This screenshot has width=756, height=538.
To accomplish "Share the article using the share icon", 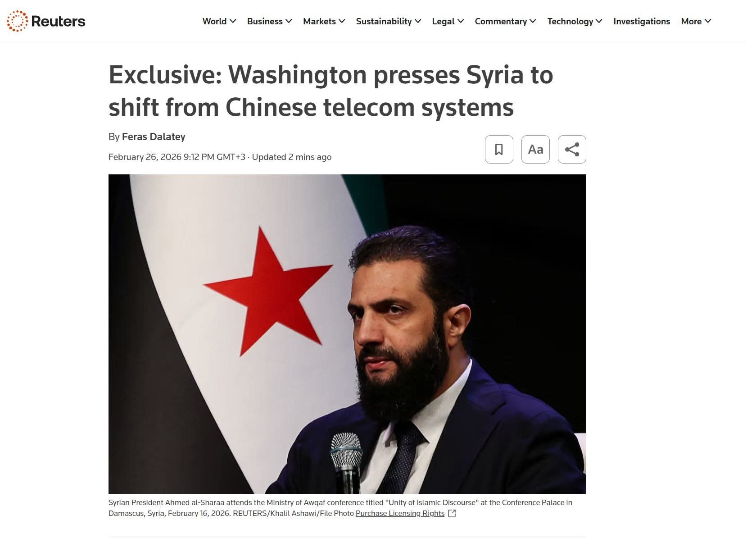I will point(572,149).
